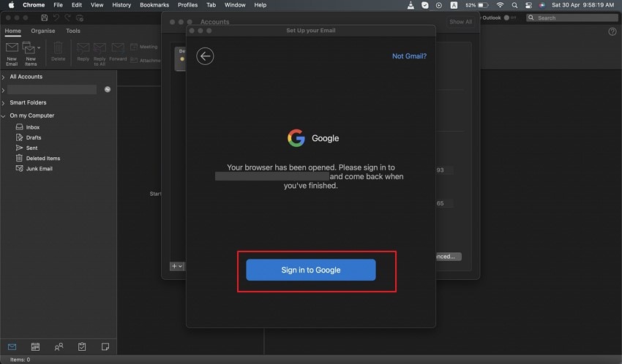Click the Sign in to Google button
Viewport: 622px width, 364px height.
310,270
